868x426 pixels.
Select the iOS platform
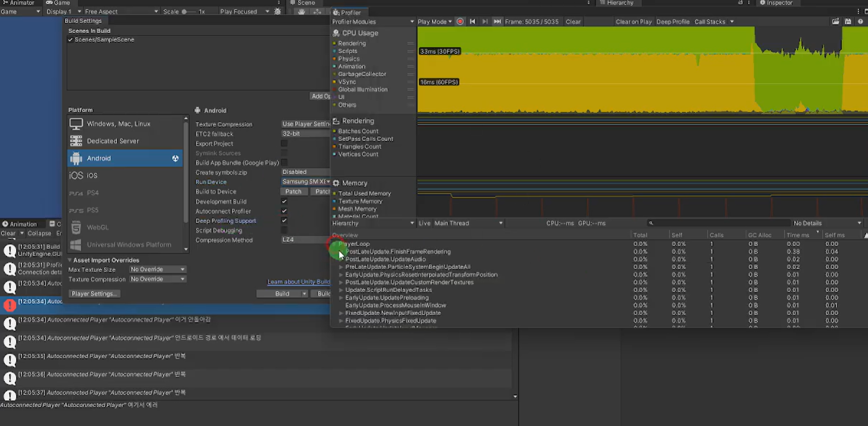(x=92, y=176)
